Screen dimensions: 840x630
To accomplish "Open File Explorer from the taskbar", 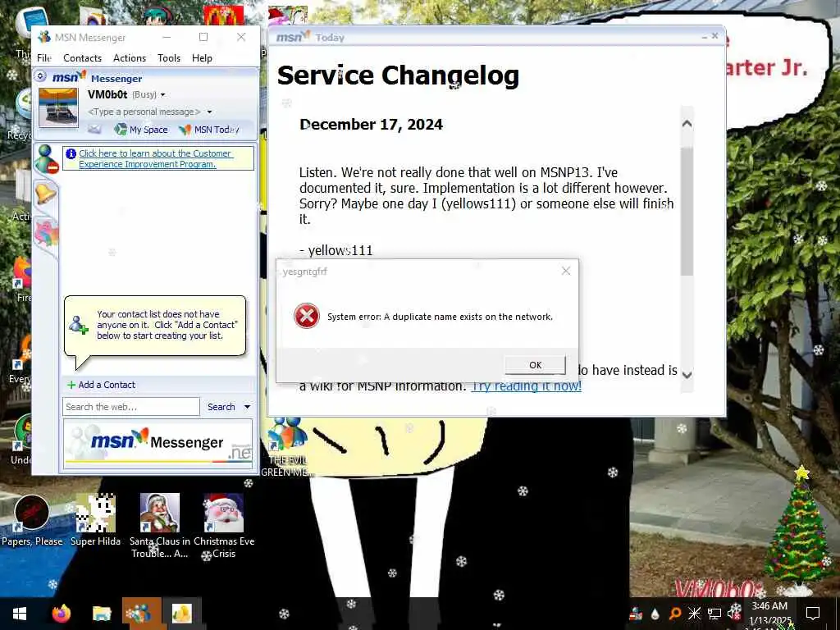I will (x=101, y=614).
